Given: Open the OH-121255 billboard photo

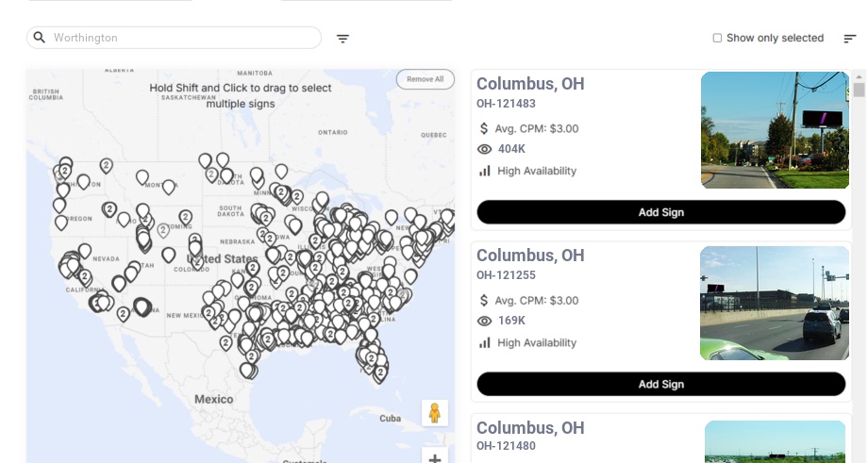Looking at the screenshot, I should pos(775,303).
